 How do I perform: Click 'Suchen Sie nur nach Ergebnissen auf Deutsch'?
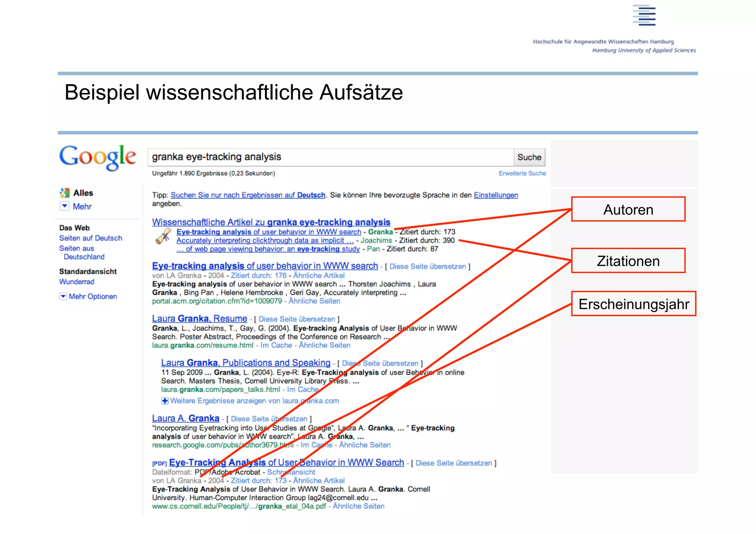[x=248, y=195]
